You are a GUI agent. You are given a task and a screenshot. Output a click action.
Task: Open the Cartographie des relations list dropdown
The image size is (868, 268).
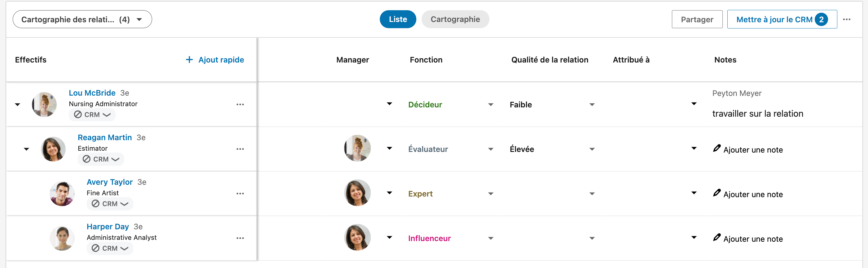tap(82, 19)
